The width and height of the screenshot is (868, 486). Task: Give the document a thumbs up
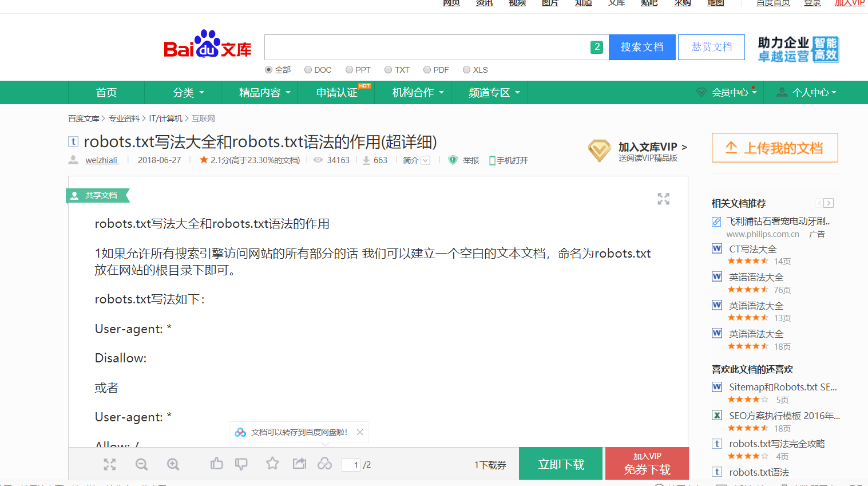coord(216,464)
